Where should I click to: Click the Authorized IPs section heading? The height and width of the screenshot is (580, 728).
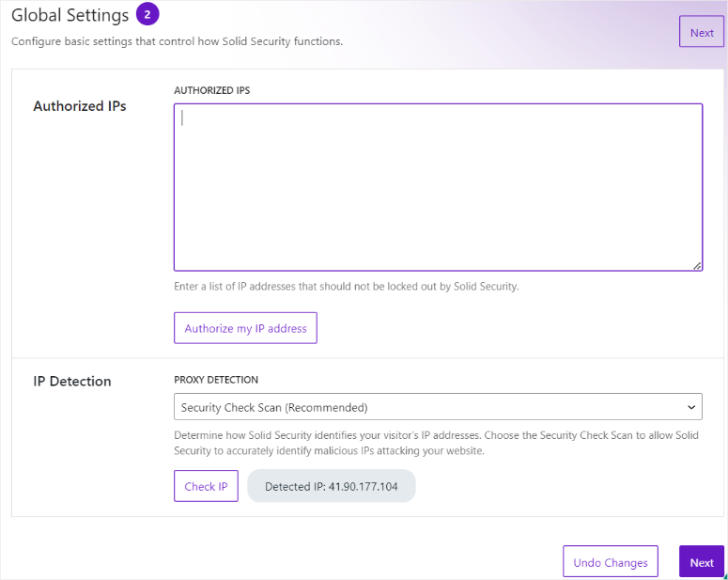[80, 106]
